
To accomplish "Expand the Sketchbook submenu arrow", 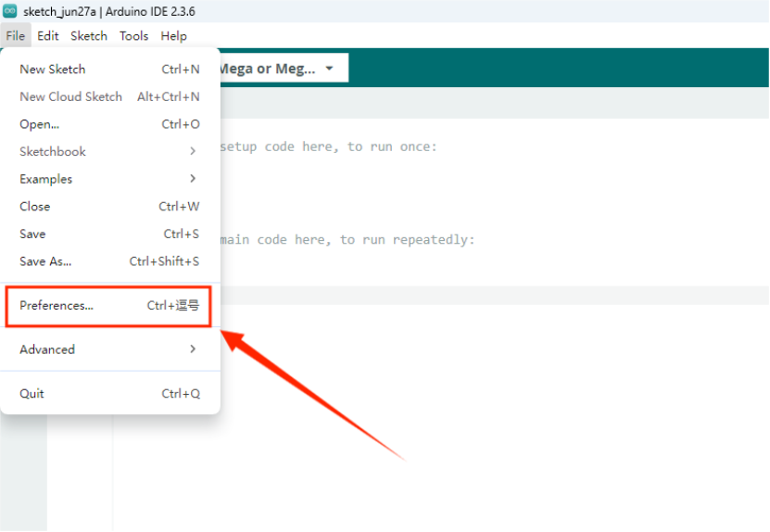I will 193,151.
